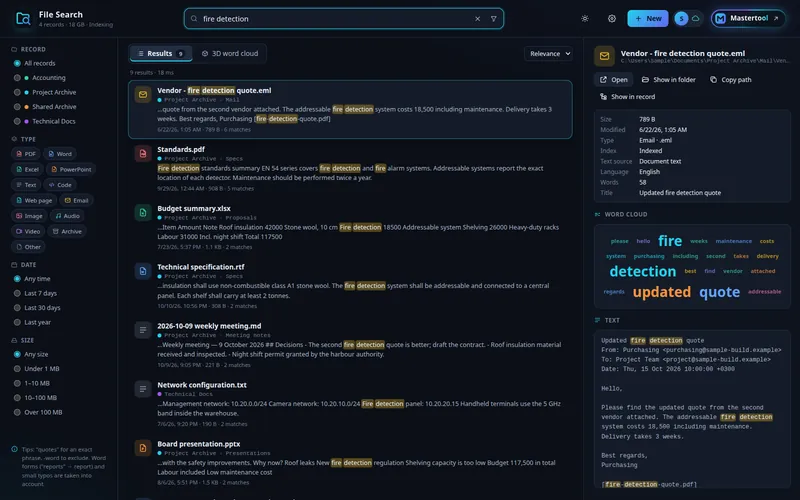The height and width of the screenshot is (500, 800).
Task: Select Any time date filter
Action: coord(32,279)
